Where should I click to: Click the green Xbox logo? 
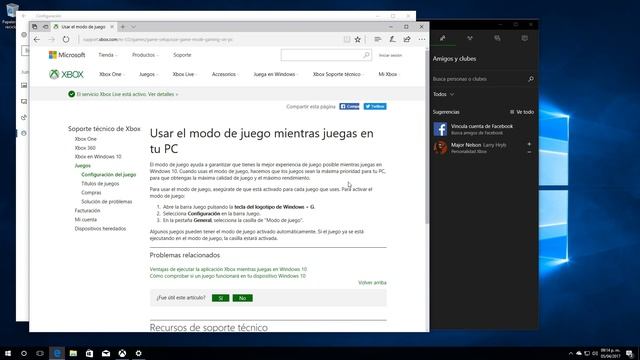[x=66, y=74]
